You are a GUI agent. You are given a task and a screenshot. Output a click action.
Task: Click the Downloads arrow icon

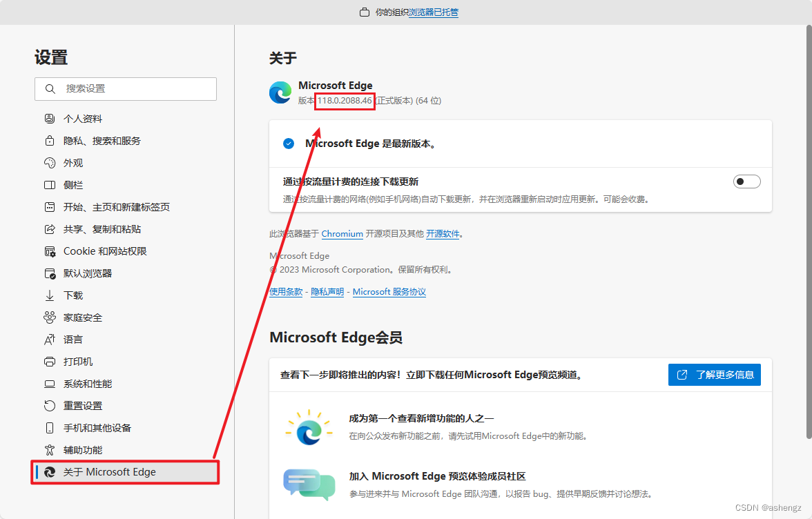[x=50, y=295]
